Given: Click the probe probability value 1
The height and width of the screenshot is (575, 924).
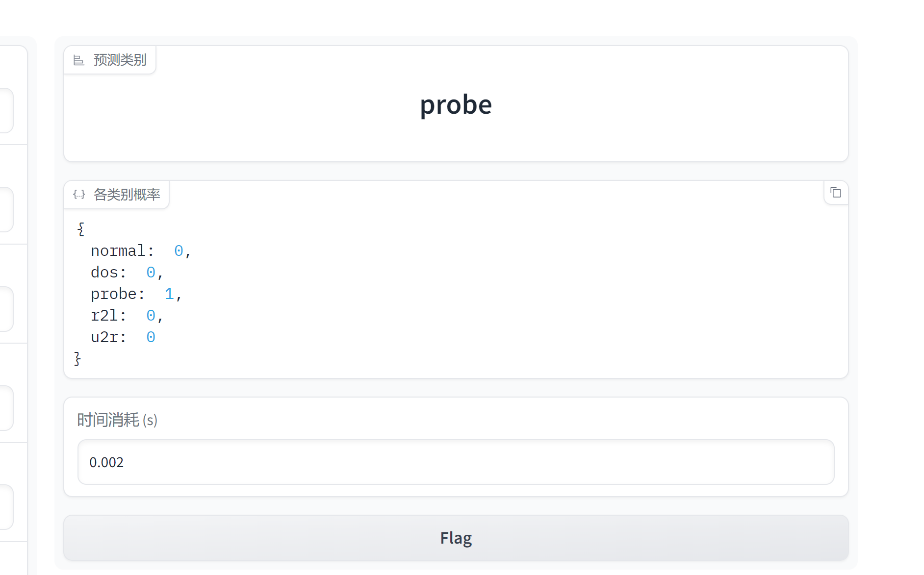Looking at the screenshot, I should point(169,294).
